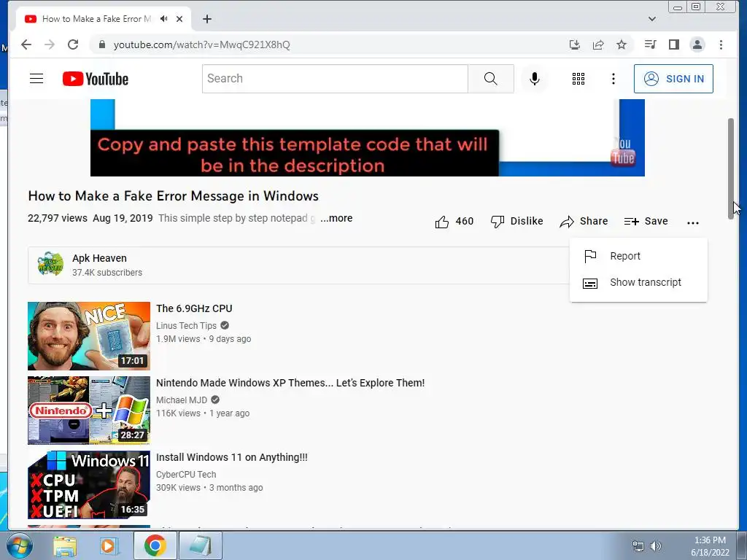Click the 37.4K subscribers text

tap(107, 273)
